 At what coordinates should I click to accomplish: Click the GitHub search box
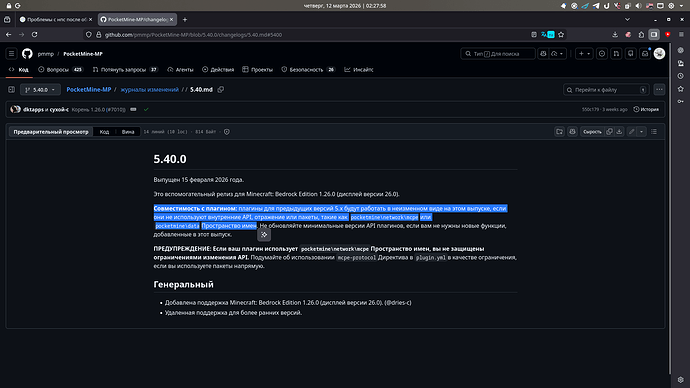[x=498, y=54]
